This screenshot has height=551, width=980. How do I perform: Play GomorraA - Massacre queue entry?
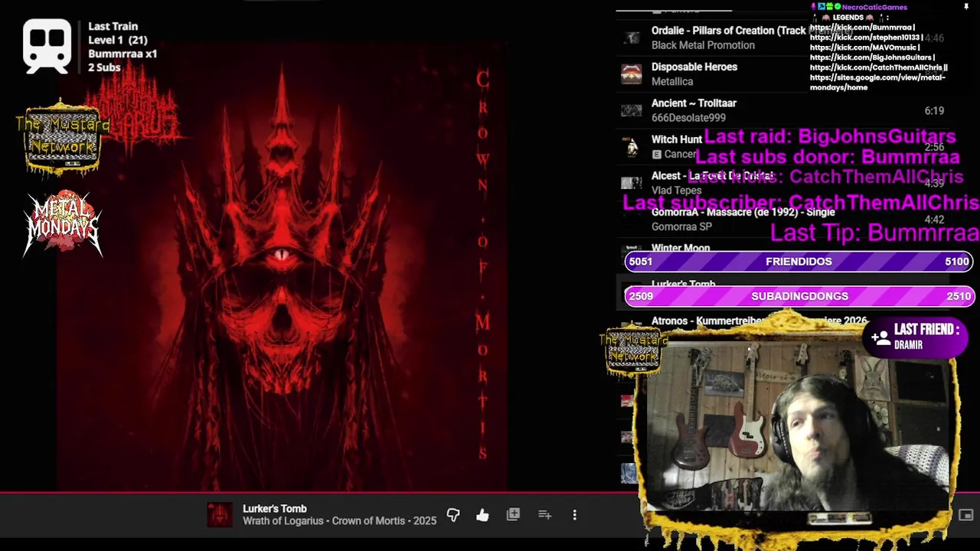coord(743,212)
